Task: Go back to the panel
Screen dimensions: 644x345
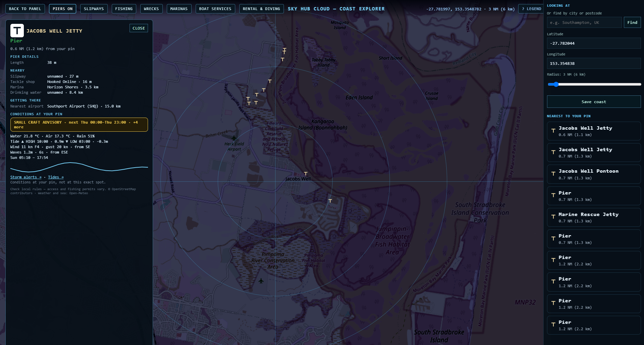Action: pyautogui.click(x=25, y=9)
